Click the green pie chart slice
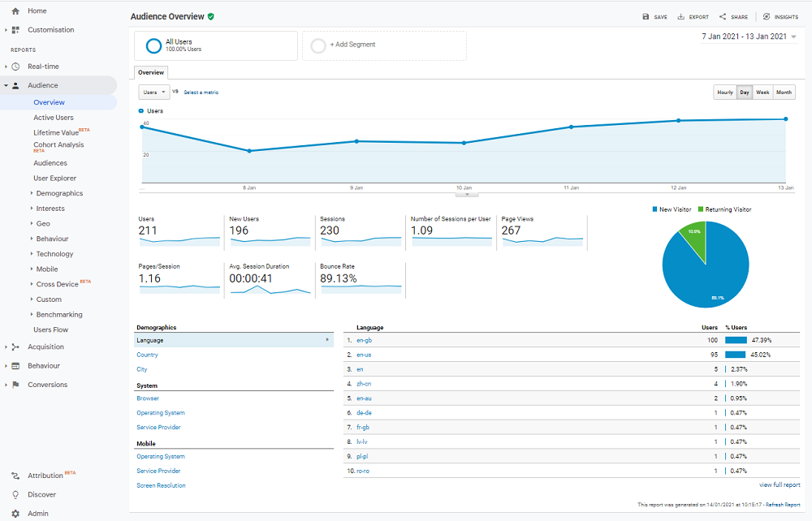The width and height of the screenshot is (812, 521). coord(695,239)
